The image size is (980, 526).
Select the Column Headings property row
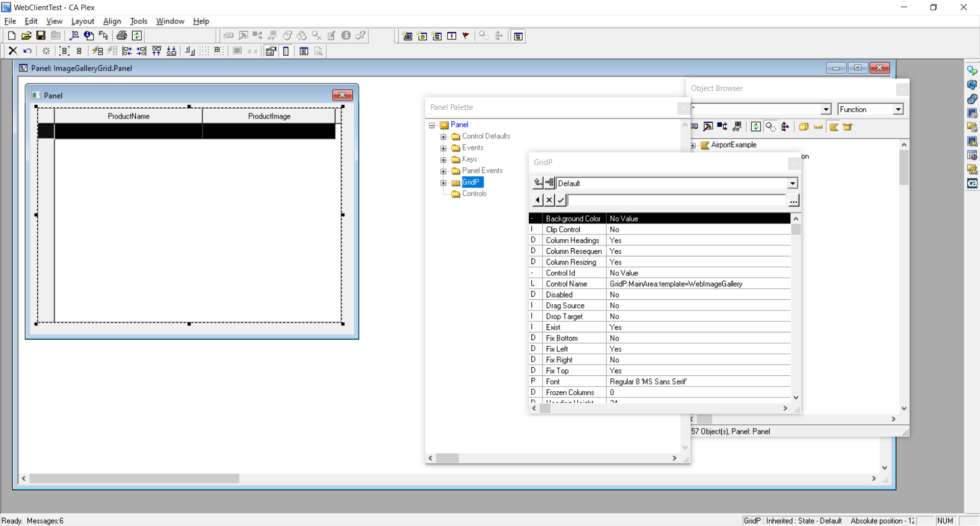[x=572, y=241]
